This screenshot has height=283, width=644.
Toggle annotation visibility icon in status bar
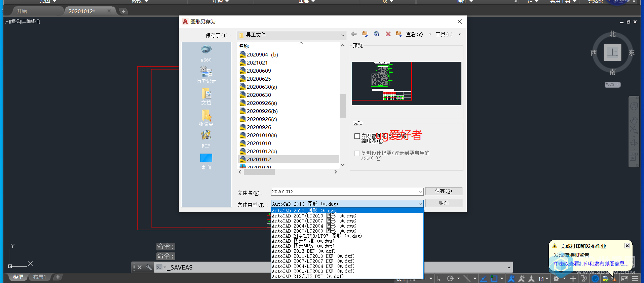tap(511, 278)
